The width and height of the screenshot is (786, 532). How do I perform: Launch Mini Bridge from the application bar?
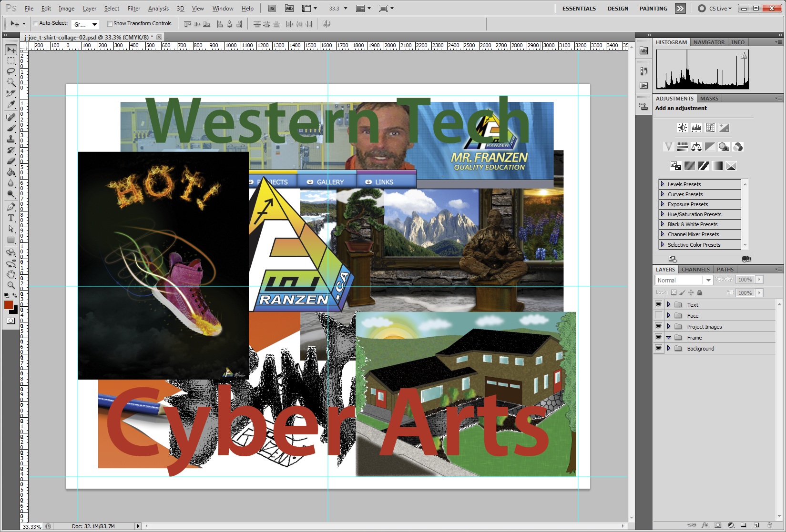289,8
